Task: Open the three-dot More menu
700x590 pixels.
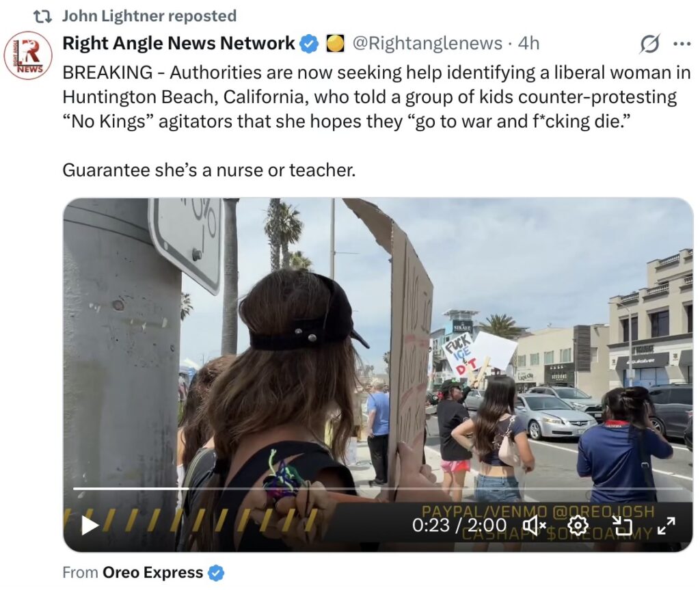Action: click(x=682, y=44)
